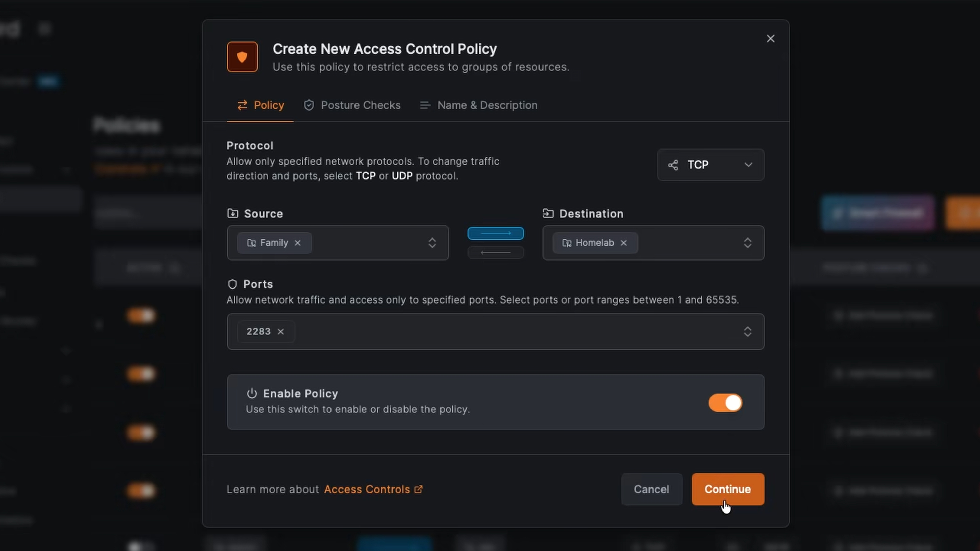Open the Access Controls documentation link

pos(367,490)
